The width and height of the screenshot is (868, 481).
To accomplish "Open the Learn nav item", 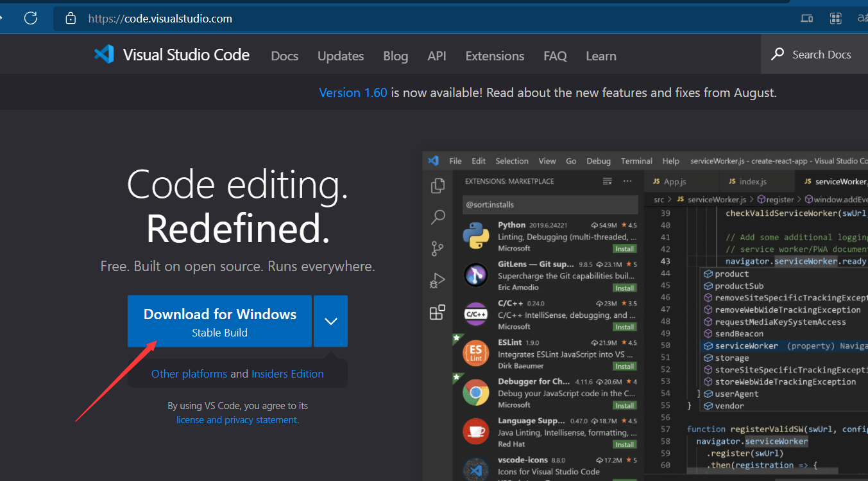I will (x=601, y=56).
